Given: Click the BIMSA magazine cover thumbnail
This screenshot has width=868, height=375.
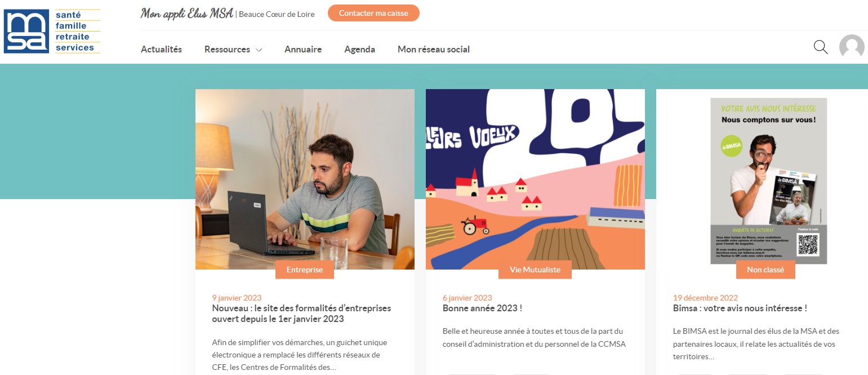Looking at the screenshot, I should pyautogui.click(x=768, y=180).
